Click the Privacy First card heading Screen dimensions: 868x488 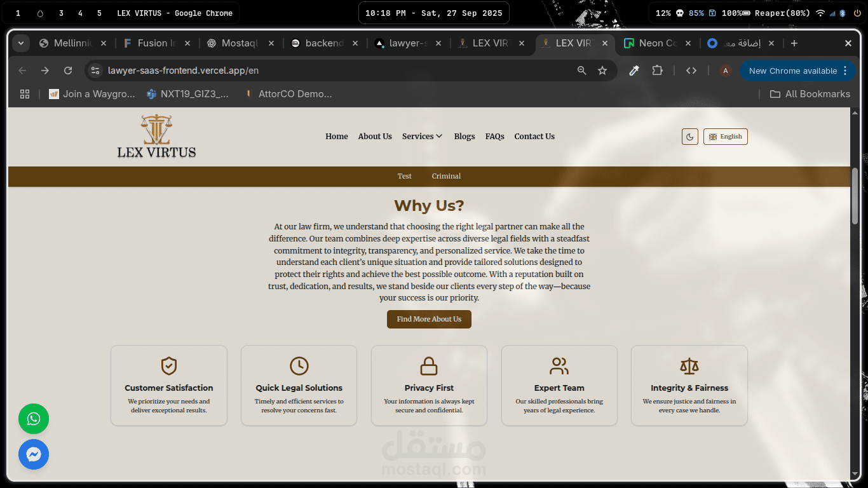click(x=429, y=388)
